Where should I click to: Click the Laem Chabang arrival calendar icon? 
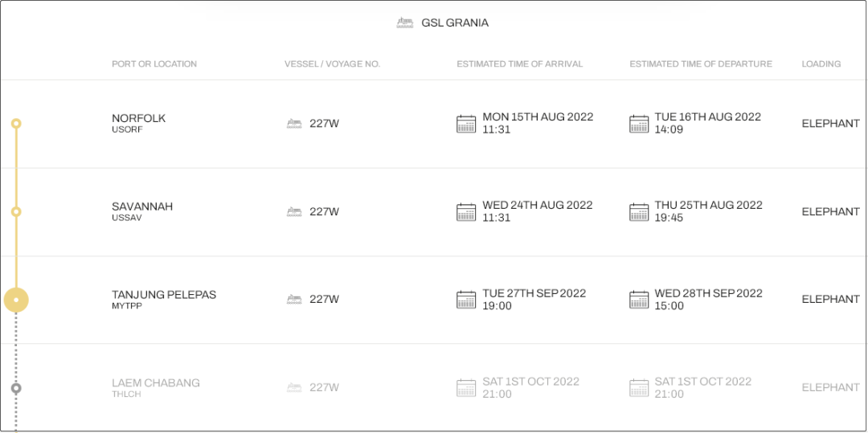click(466, 388)
